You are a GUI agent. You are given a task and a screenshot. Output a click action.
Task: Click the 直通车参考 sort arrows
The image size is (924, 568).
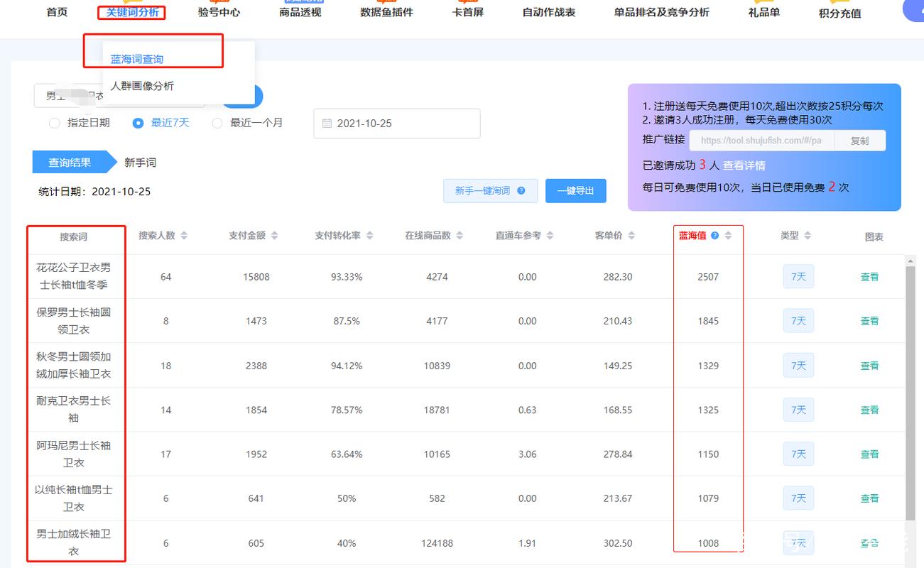click(550, 236)
